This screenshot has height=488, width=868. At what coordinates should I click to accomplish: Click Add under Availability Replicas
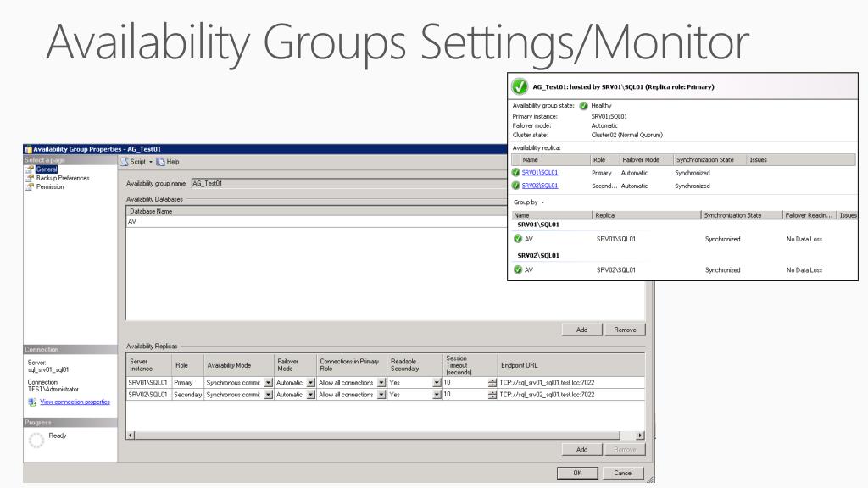coord(581,450)
